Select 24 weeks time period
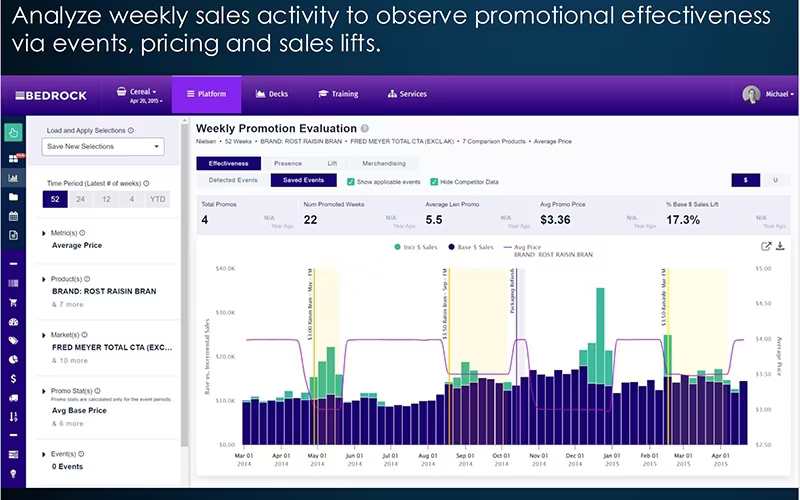The width and height of the screenshot is (800, 500). click(x=81, y=199)
